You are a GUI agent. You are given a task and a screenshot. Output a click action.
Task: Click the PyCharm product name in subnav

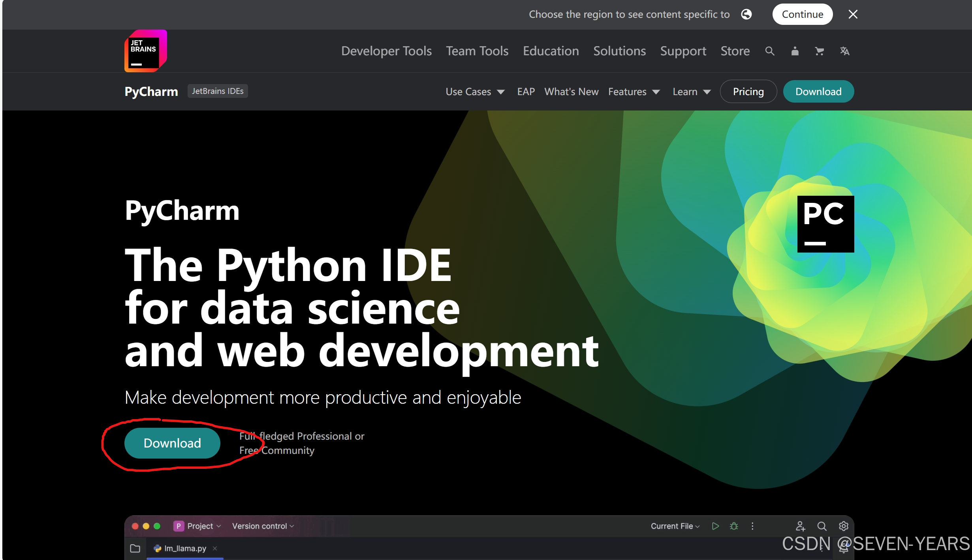click(x=151, y=92)
